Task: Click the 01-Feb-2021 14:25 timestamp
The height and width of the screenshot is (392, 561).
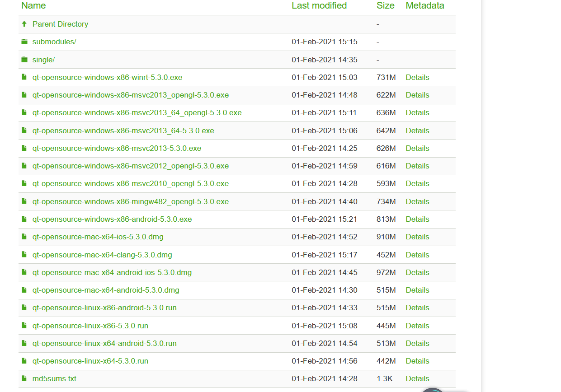Action: point(325,148)
